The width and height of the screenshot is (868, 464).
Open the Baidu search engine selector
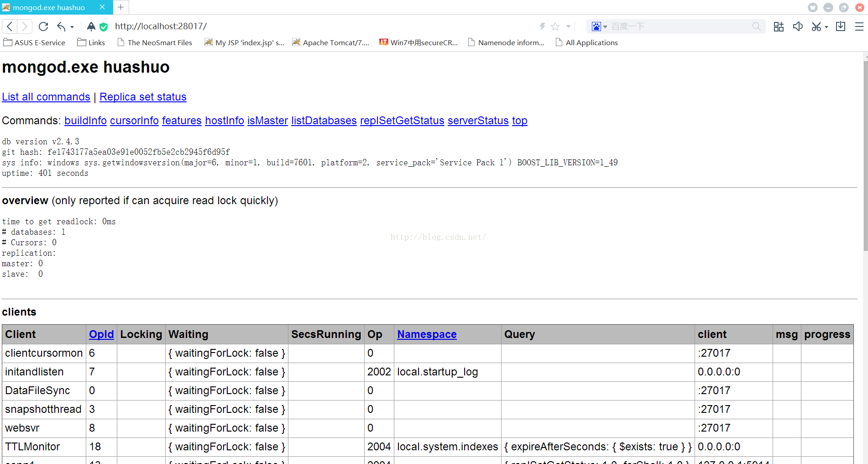(x=599, y=26)
